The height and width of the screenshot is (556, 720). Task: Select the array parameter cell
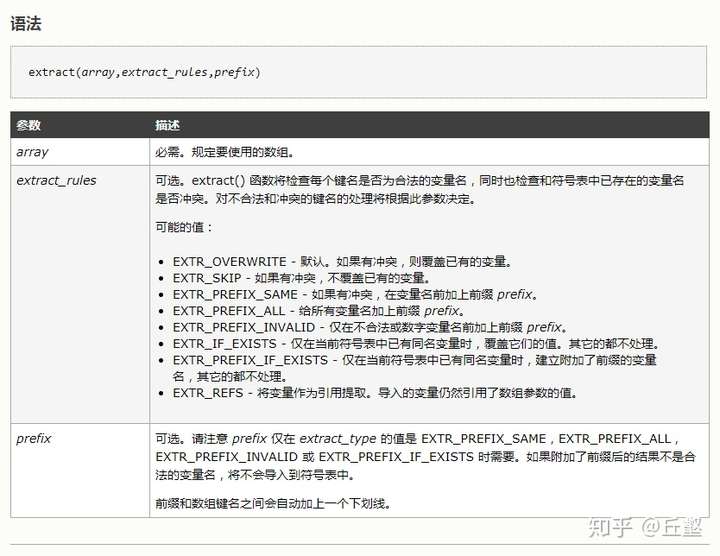click(x=80, y=152)
